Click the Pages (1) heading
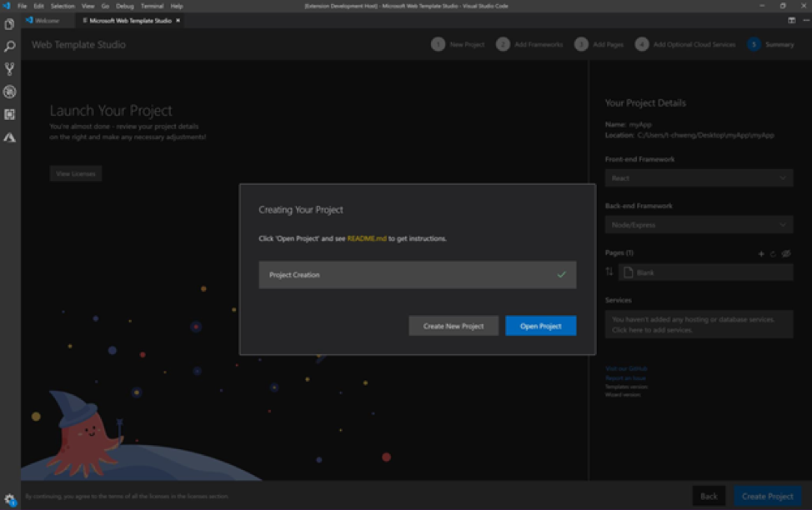Image resolution: width=812 pixels, height=510 pixels. 619,252
